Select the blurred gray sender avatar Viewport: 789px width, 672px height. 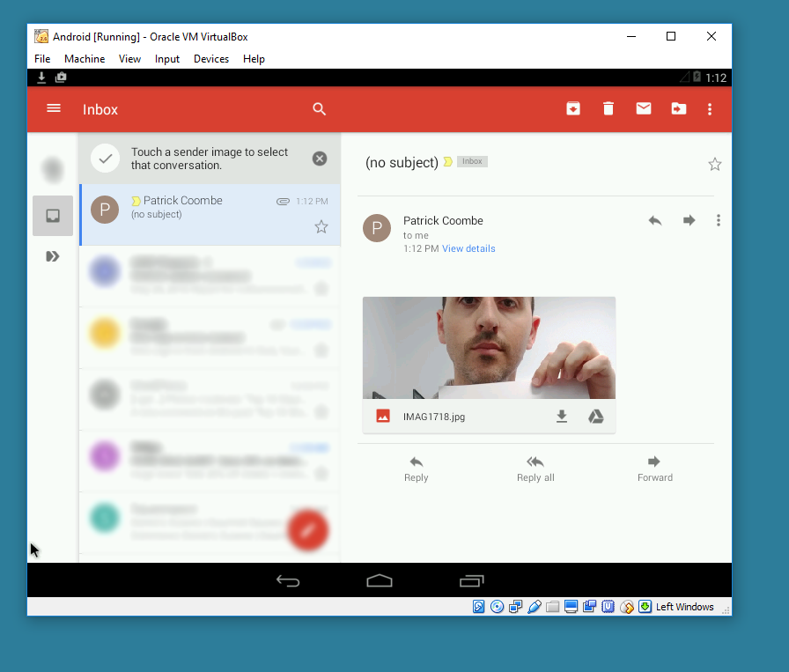point(105,395)
